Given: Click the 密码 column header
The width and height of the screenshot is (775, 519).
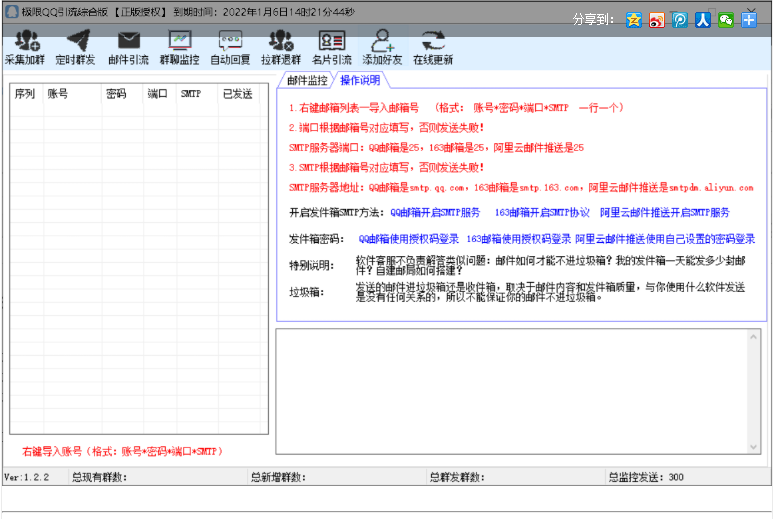Looking at the screenshot, I should (x=123, y=94).
